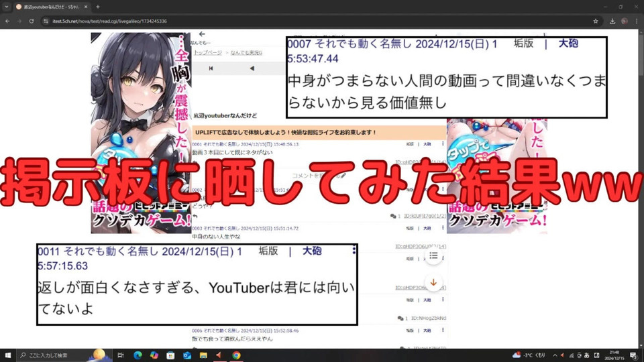Open the なんでも実況G breadcrumb link
644x362 pixels.
pyautogui.click(x=246, y=52)
